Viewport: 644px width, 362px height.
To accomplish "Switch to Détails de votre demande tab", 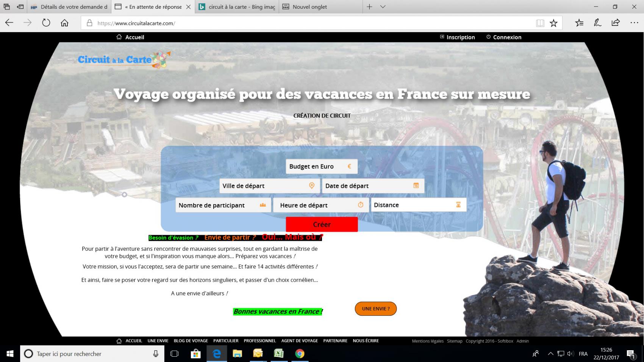I will point(69,7).
